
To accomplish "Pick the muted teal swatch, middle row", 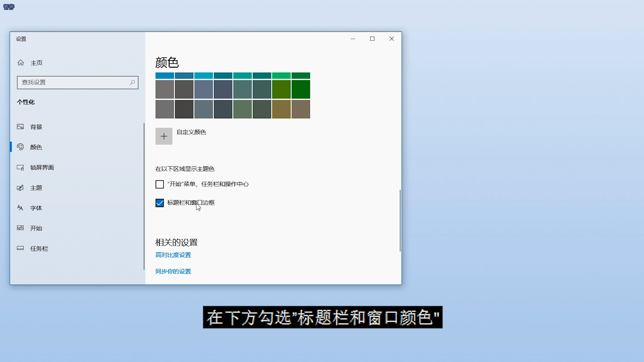I will [243, 89].
